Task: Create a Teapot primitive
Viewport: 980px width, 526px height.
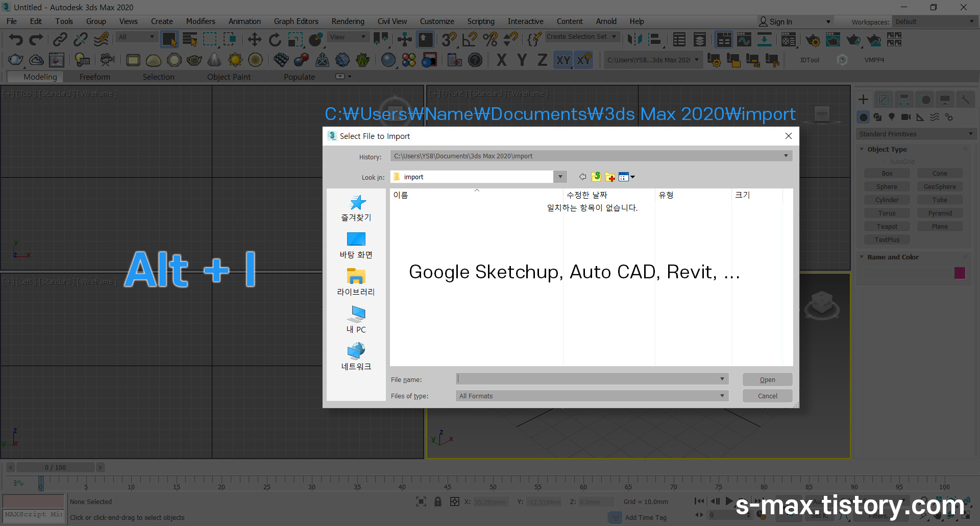Action: pos(887,227)
